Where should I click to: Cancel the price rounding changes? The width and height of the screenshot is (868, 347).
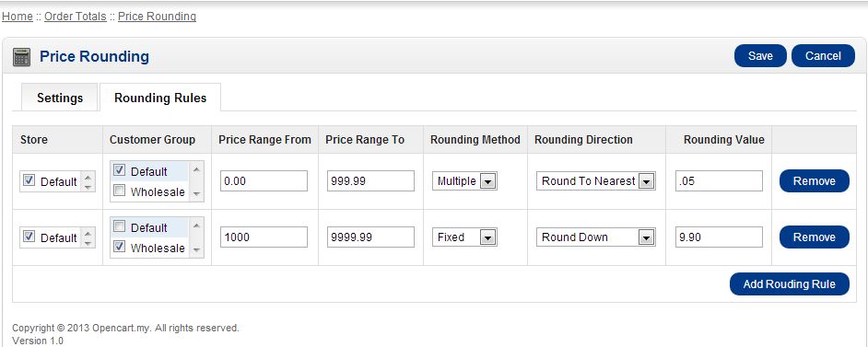click(x=823, y=56)
